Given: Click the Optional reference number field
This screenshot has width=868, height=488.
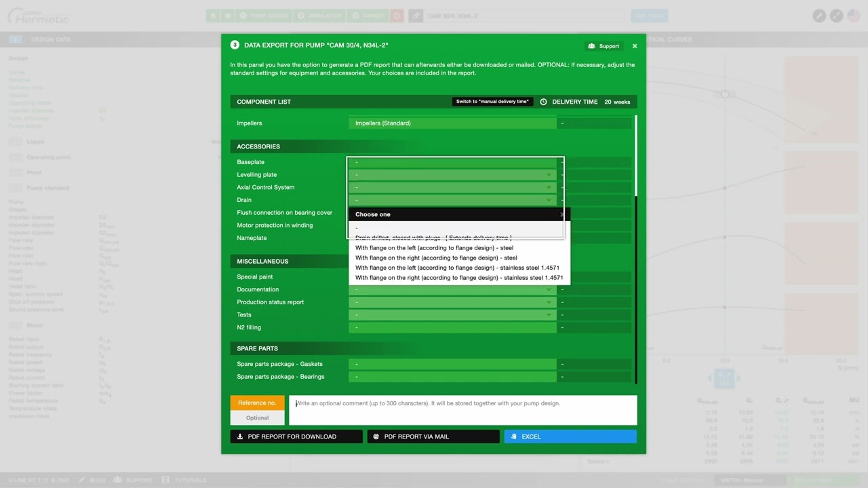Looking at the screenshot, I should (257, 418).
